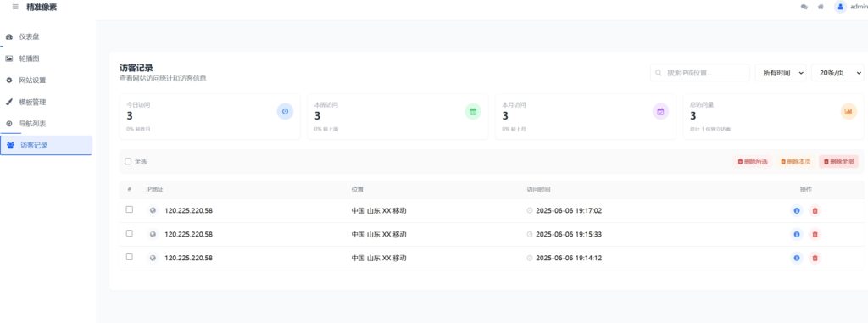
Task: Go to the home icon in header
Action: point(821,7)
